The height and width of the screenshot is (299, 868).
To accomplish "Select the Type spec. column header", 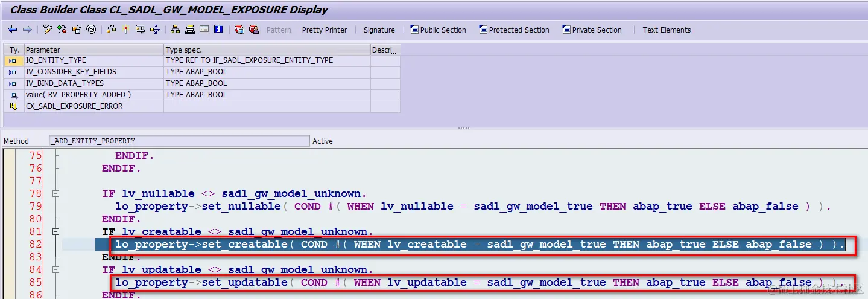I will click(x=267, y=50).
